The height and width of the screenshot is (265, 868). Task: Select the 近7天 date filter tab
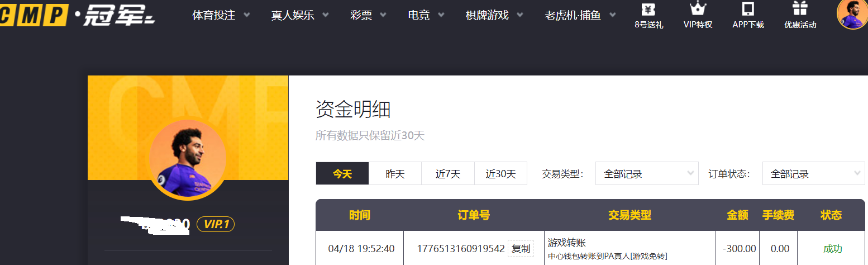click(448, 174)
